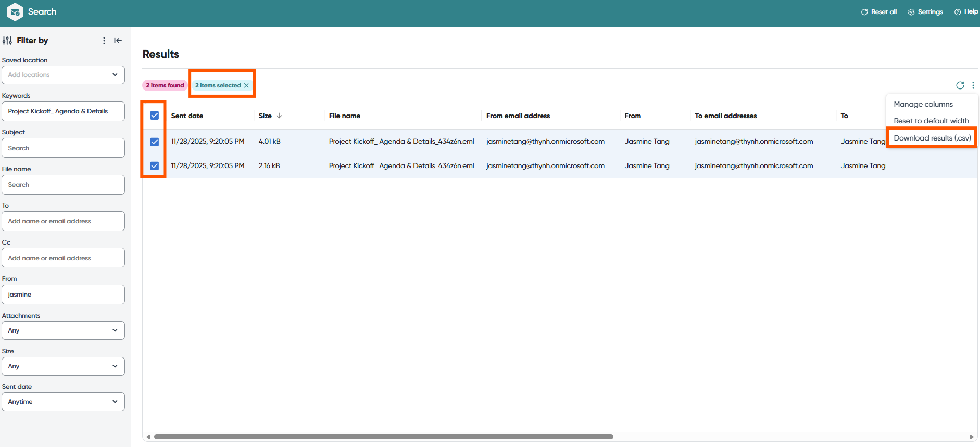Screen dimensions: 980x447
Task: Click the To recipient field
Action: click(x=63, y=221)
